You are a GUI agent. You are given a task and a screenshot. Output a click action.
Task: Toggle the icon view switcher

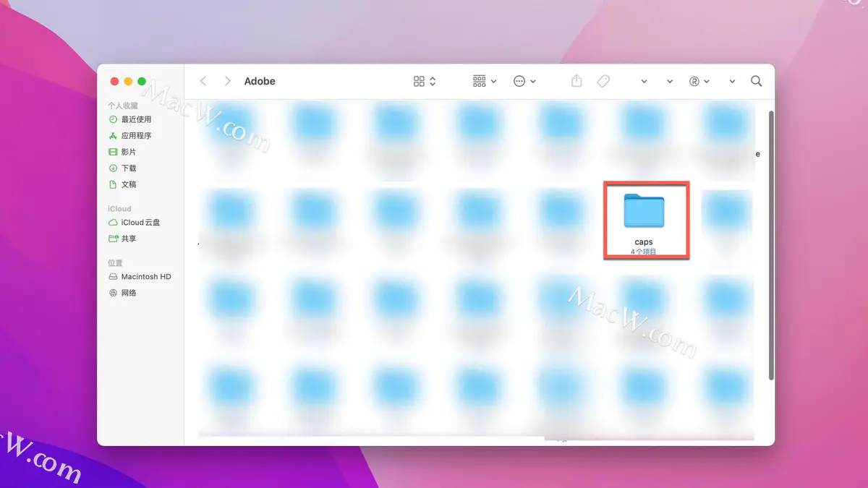tap(423, 81)
